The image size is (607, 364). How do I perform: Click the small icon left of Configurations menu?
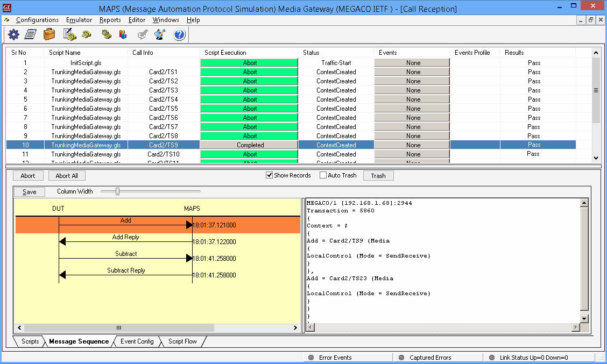point(6,20)
